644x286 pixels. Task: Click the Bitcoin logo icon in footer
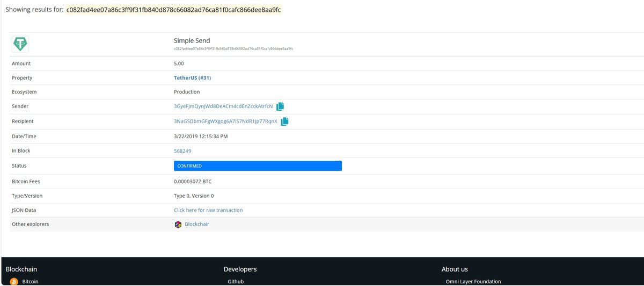click(14, 281)
